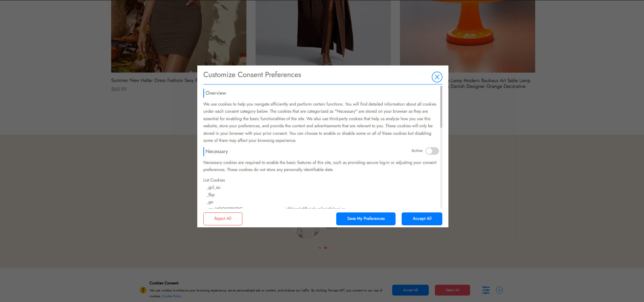
Task: Click Accept All in bottom cookie banner
Action: (410, 290)
